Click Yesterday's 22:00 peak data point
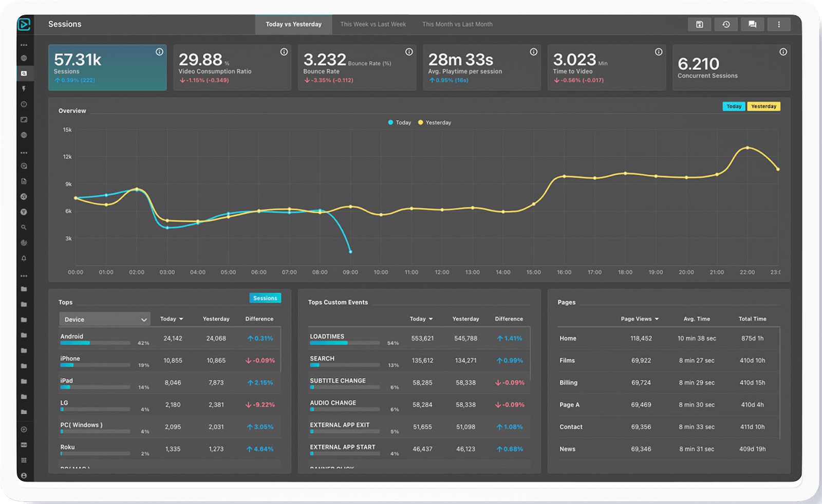The width and height of the screenshot is (822, 504). 748,148
